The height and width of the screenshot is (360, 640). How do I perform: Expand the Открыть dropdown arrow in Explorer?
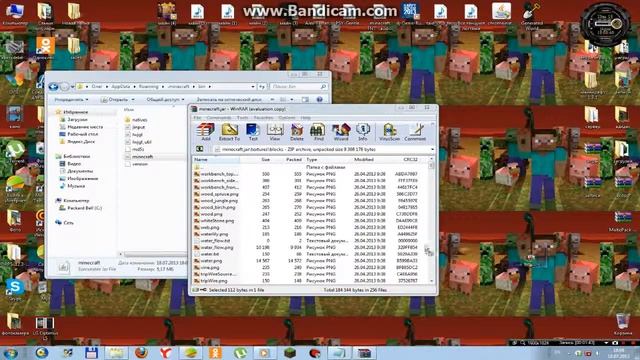point(133,100)
